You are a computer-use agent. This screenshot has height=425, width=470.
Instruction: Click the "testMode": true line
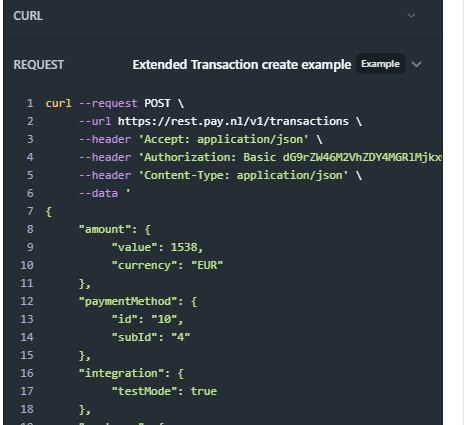pyautogui.click(x=164, y=391)
